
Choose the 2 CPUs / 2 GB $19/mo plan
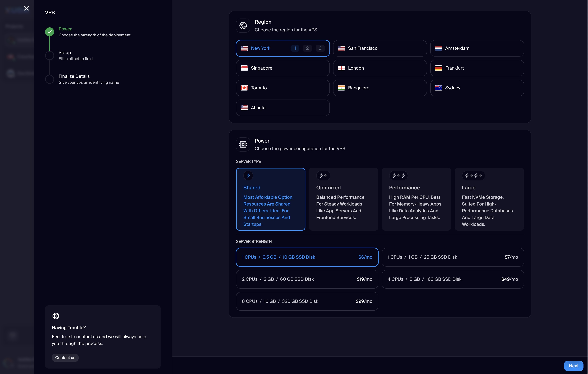307,279
